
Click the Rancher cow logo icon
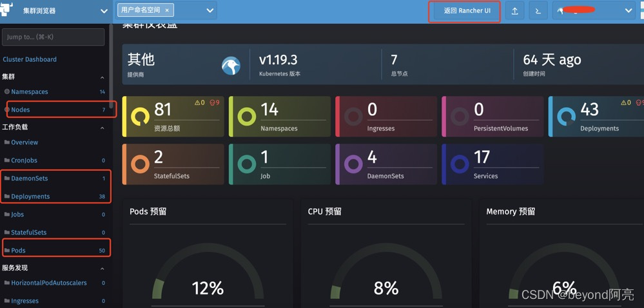pos(6,8)
